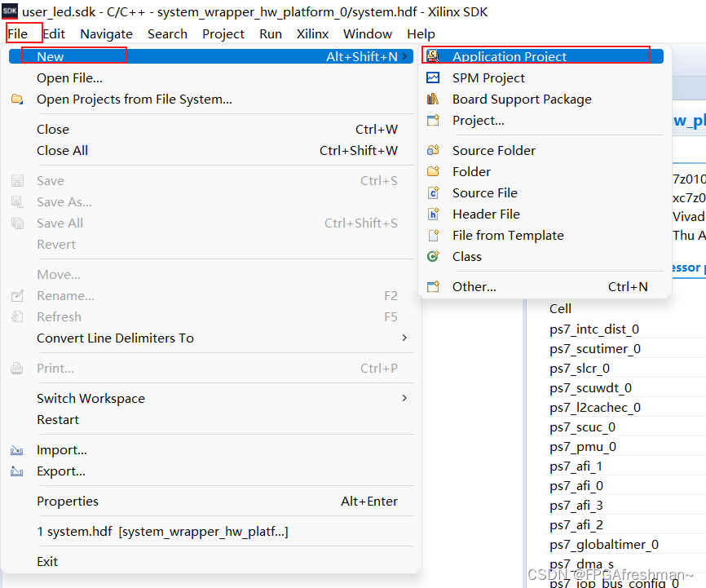Open the Navigate menu
Screen dimensions: 706x588
pyautogui.click(x=106, y=33)
